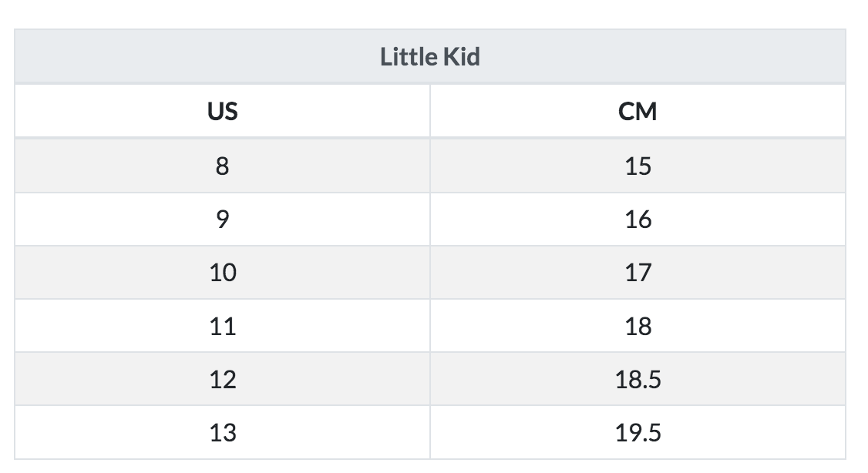
Task: Select US size 8 cell
Action: pos(222,166)
